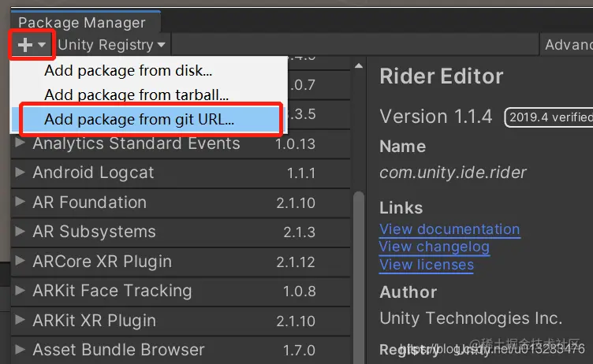Click the 2019.4 verified badge
Viewport: 593px width, 364px height.
pyautogui.click(x=550, y=117)
